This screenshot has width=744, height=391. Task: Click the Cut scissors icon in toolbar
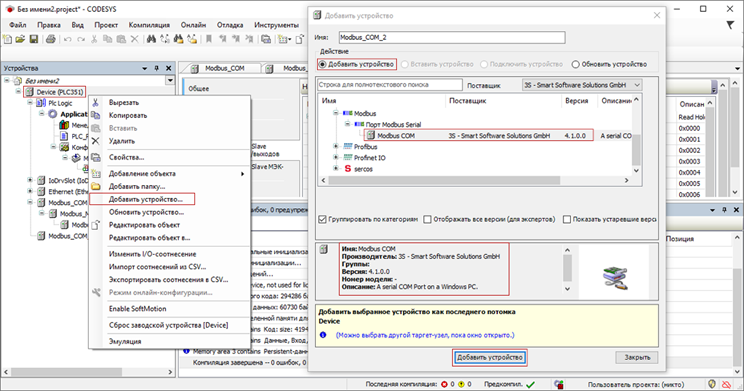click(94, 39)
